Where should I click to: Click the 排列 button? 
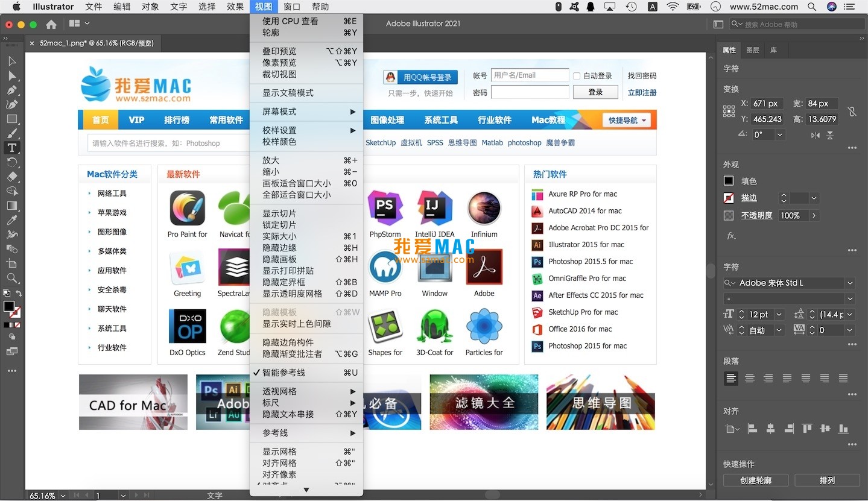pyautogui.click(x=827, y=481)
